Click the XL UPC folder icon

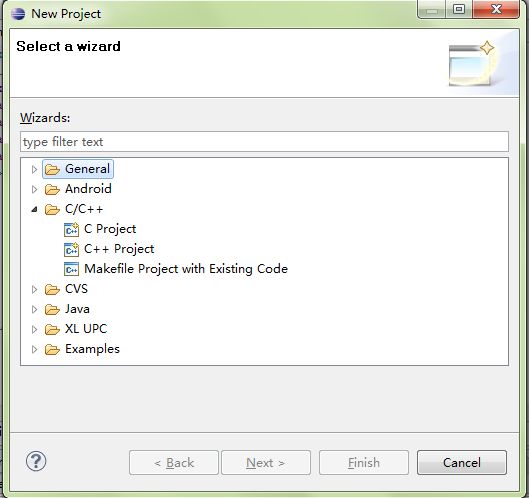click(52, 329)
